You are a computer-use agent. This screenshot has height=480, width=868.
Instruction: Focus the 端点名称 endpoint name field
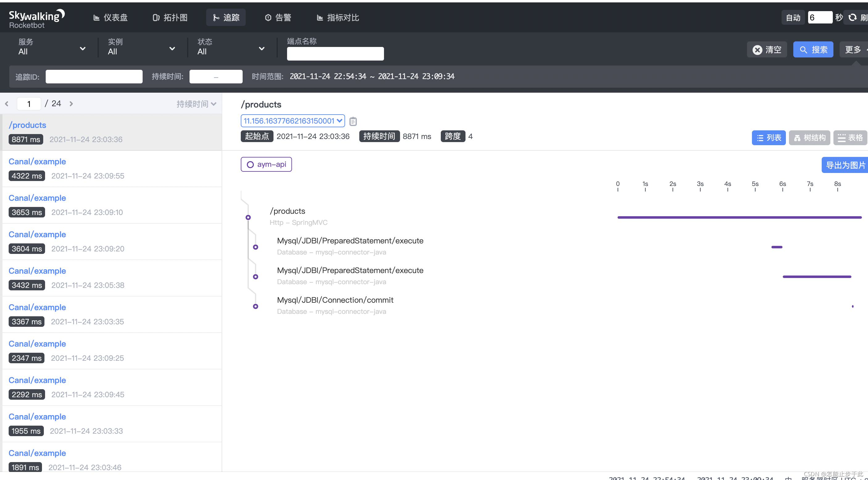coord(335,54)
